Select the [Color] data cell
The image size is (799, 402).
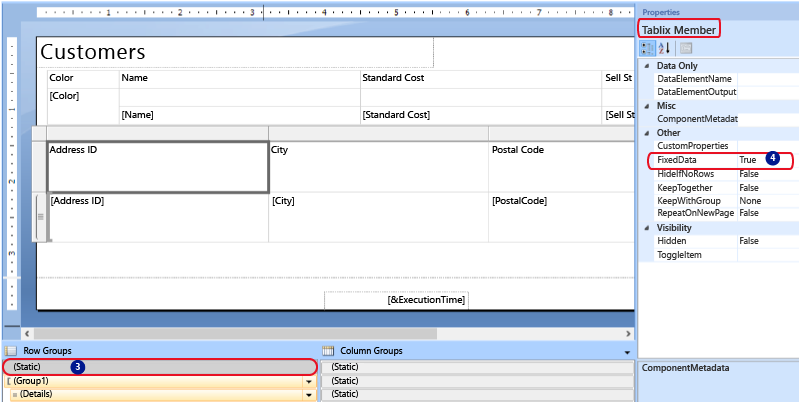(84, 106)
